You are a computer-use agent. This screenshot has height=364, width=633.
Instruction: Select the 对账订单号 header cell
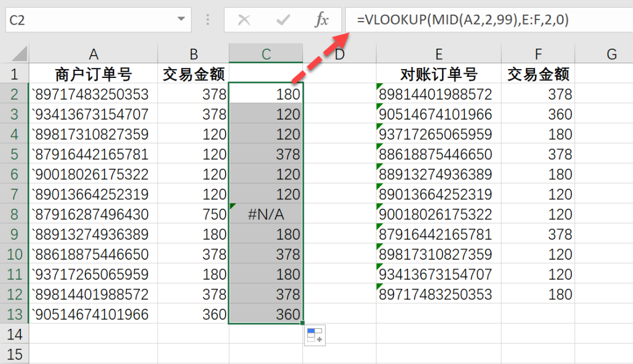438,74
